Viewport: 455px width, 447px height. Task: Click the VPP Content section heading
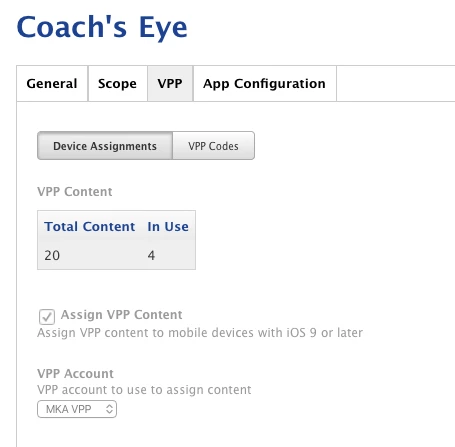pos(75,192)
